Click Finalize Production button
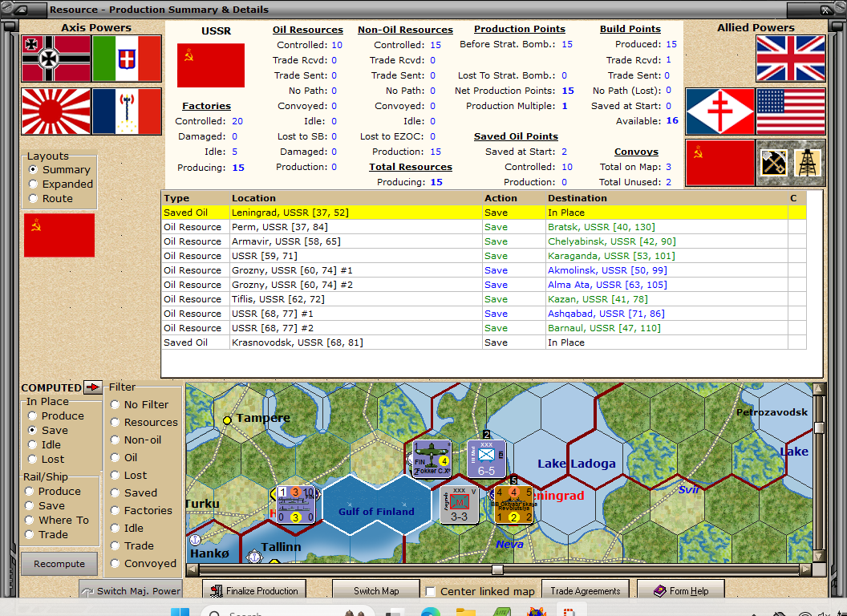This screenshot has height=616, width=847. tap(254, 590)
